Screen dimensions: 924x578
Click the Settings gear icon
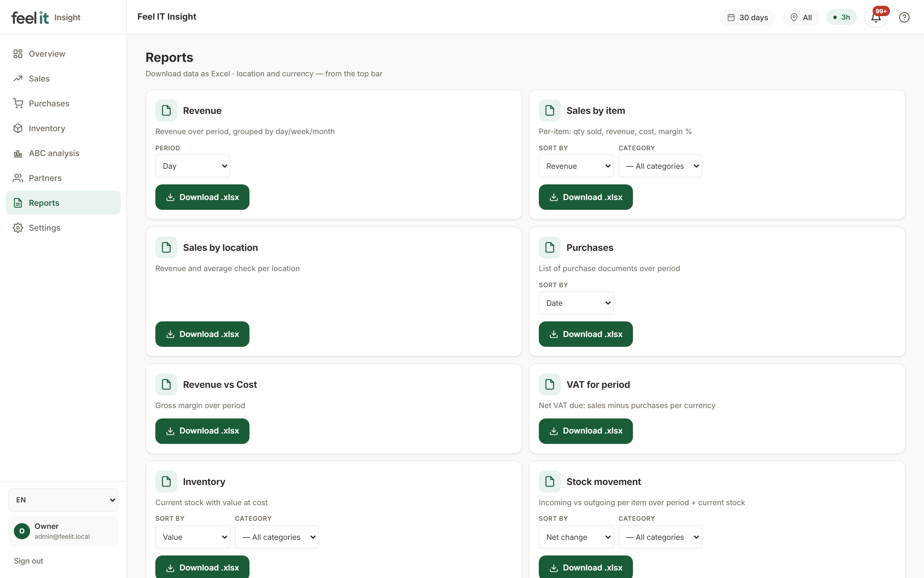[18, 228]
